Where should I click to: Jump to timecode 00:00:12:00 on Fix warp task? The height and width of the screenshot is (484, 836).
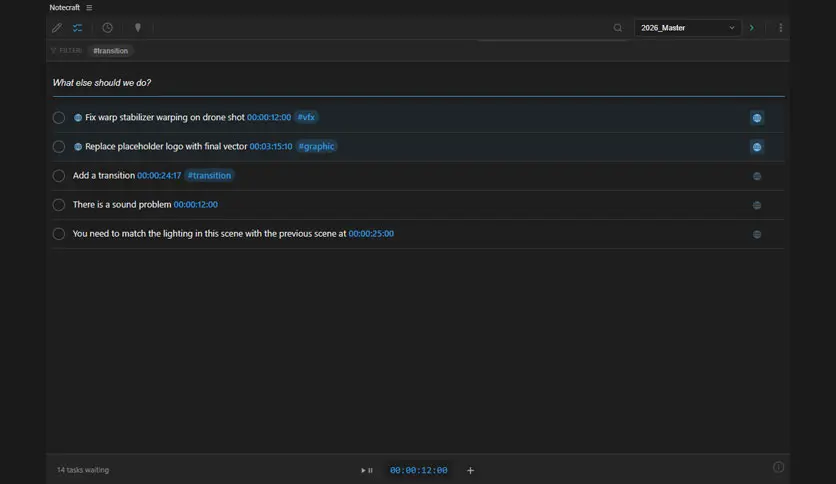coord(269,117)
